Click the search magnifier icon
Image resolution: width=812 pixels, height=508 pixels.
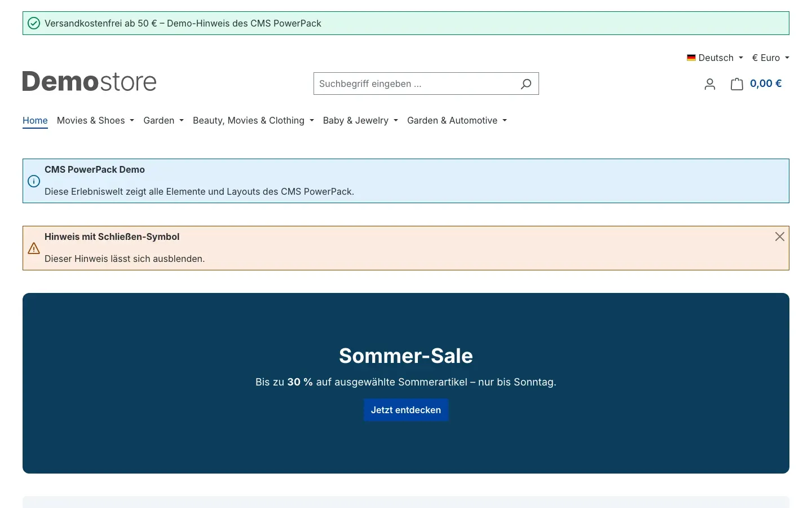click(526, 84)
